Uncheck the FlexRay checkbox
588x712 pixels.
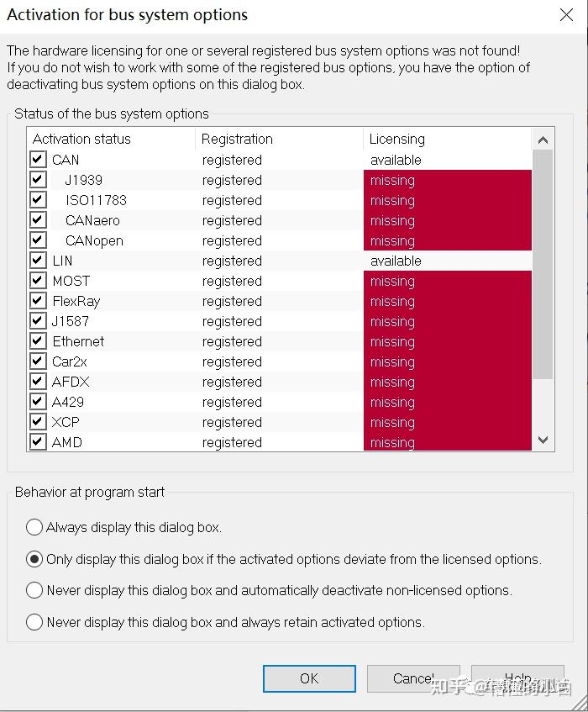click(x=38, y=301)
